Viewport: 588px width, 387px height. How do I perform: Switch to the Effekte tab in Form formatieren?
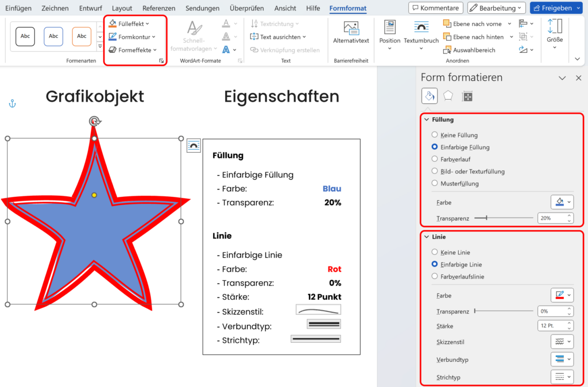coord(448,96)
